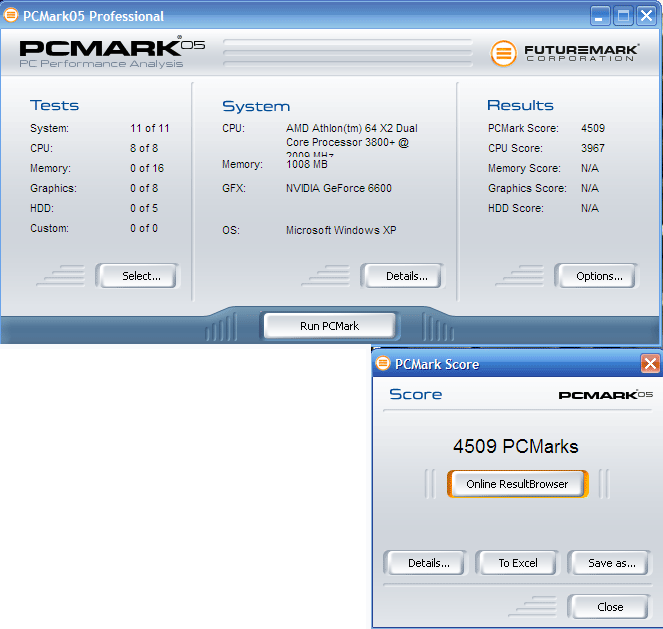
Task: Click the PCMark05 logo in Score dialog
Action: point(605,395)
